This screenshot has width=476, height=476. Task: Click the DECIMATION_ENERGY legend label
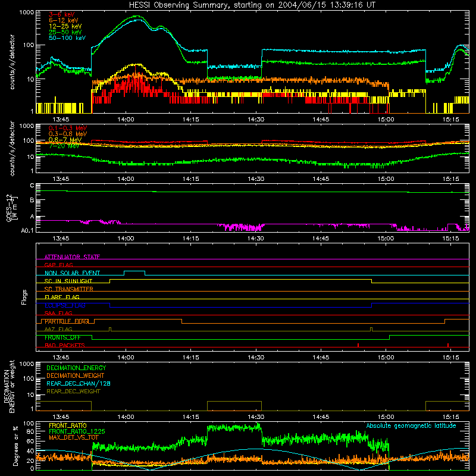(x=76, y=368)
